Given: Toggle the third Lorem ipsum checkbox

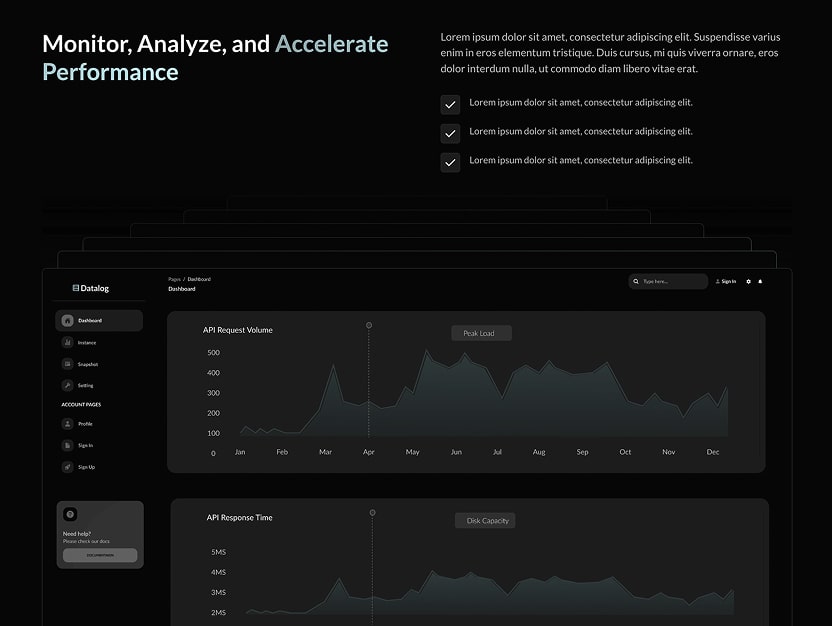Looking at the screenshot, I should pos(450,162).
